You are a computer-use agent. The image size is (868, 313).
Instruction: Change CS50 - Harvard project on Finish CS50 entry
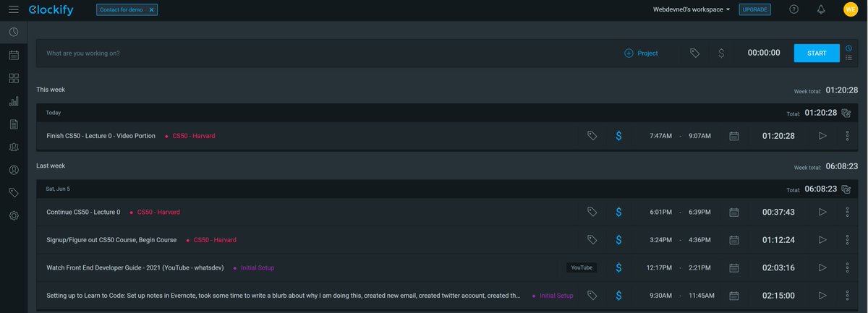point(190,136)
